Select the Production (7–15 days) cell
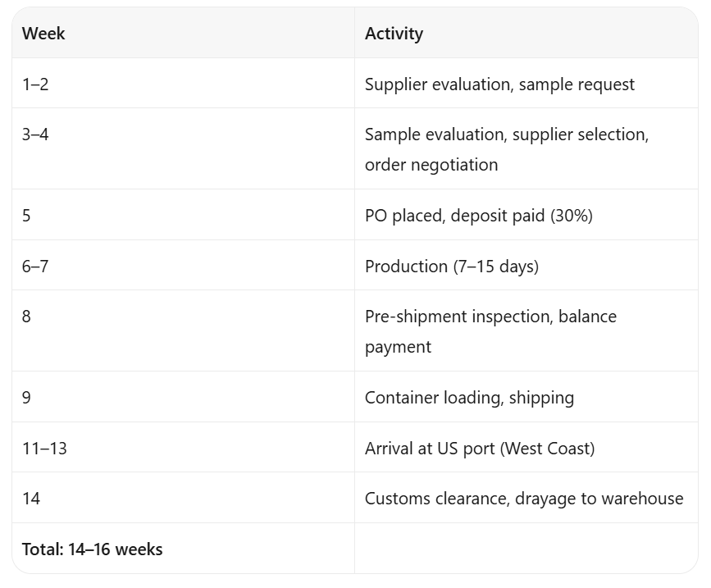 526,265
